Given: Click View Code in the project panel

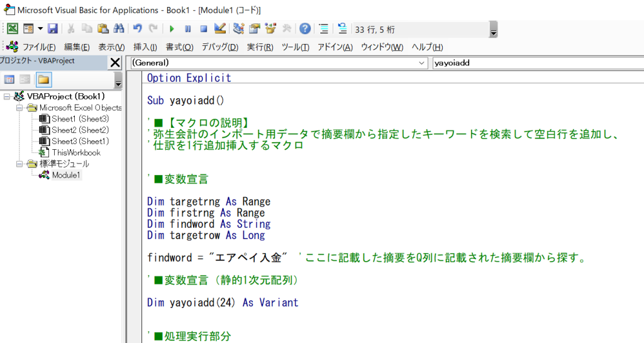Looking at the screenshot, I should [9, 79].
